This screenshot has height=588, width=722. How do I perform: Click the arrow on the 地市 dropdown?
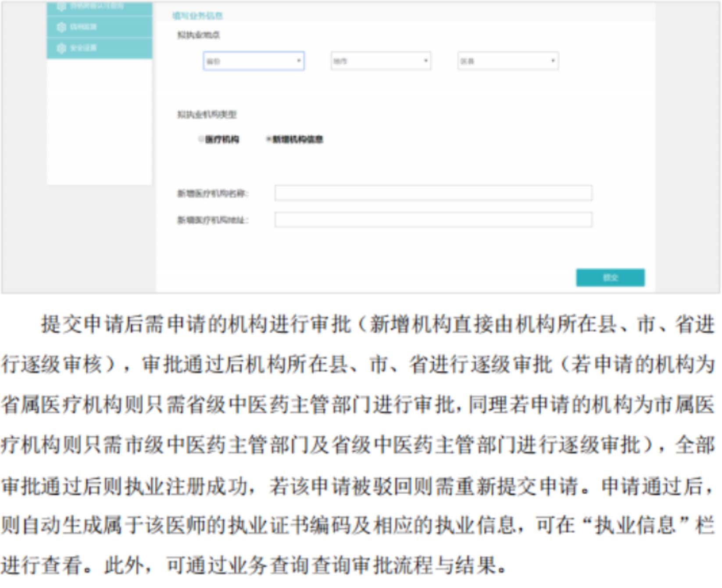[x=425, y=61]
